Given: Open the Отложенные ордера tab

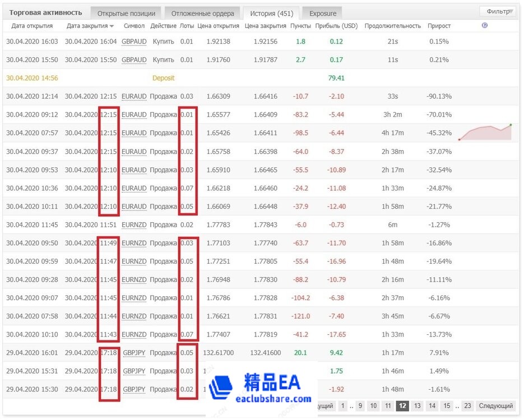Looking at the screenshot, I should coord(202,13).
